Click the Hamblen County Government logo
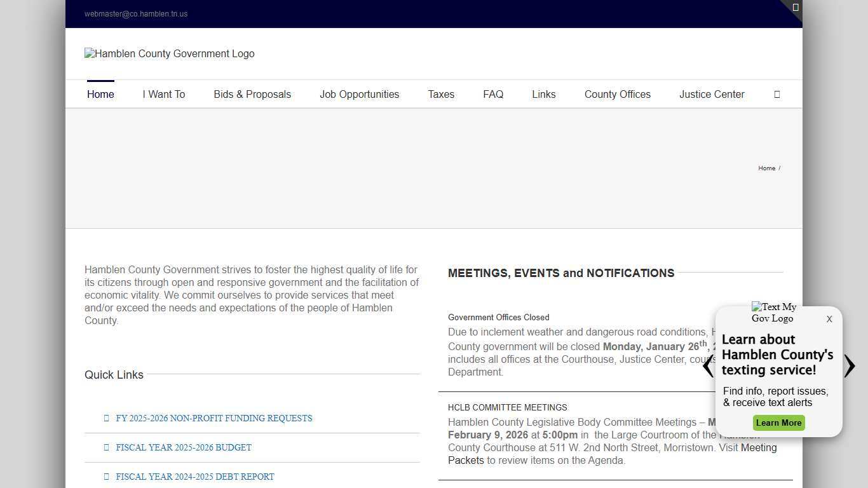Viewport: 868px width, 488px height. [x=170, y=54]
